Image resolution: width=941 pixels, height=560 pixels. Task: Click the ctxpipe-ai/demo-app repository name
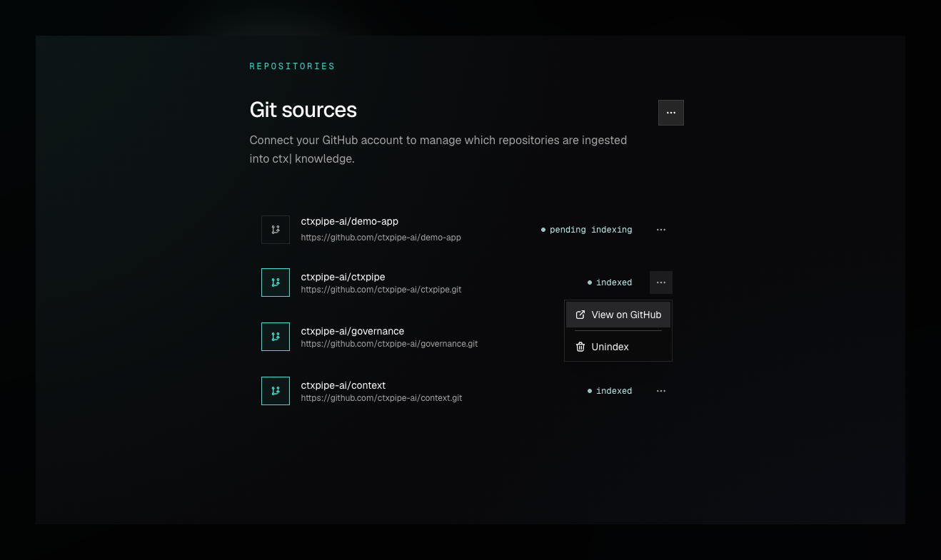pyautogui.click(x=350, y=222)
